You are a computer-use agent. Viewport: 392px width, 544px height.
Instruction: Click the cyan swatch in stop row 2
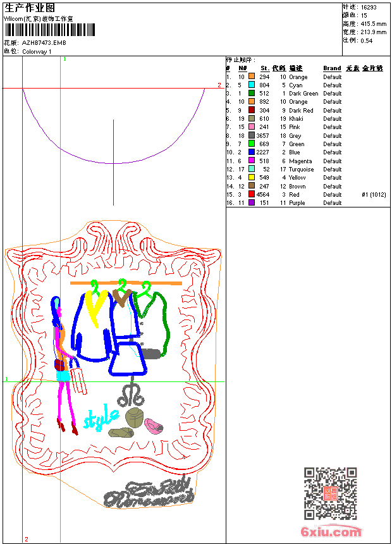tap(252, 85)
